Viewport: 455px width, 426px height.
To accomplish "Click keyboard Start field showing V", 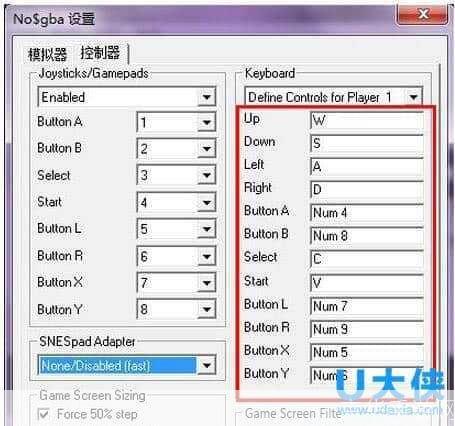I will click(x=367, y=283).
